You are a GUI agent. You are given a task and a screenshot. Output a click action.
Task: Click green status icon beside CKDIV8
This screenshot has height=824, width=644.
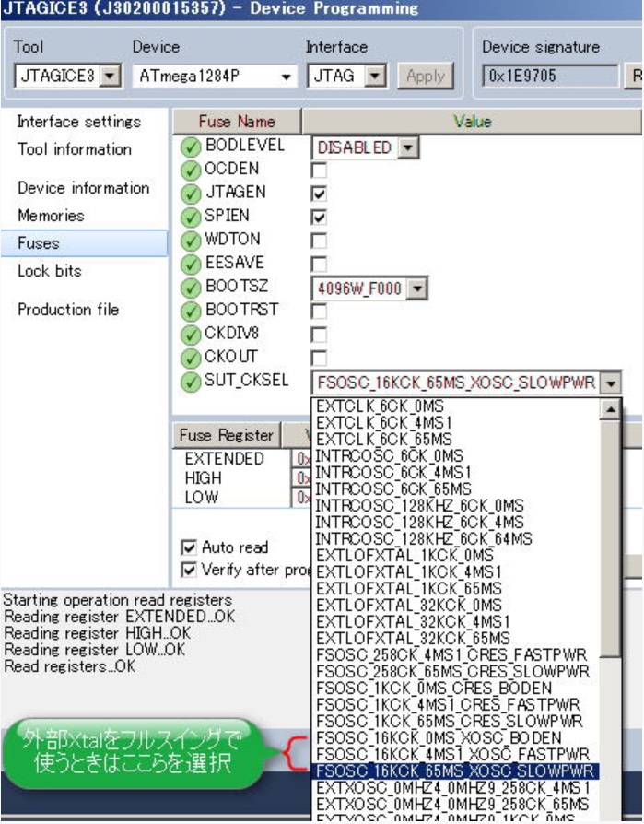[x=190, y=335]
